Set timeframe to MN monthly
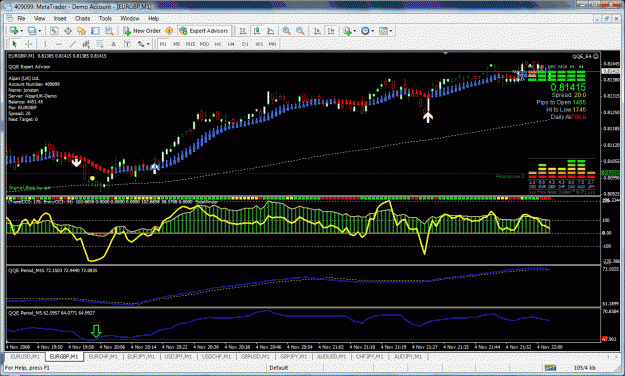 click(x=272, y=44)
